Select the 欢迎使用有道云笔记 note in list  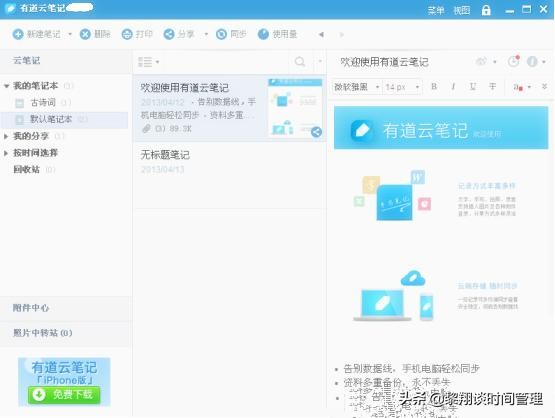[x=229, y=108]
